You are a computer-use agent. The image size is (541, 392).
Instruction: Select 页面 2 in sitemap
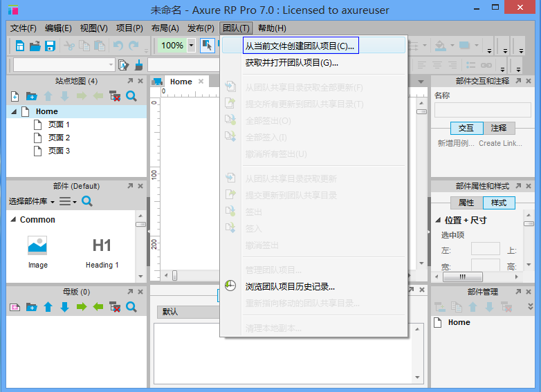(x=59, y=138)
